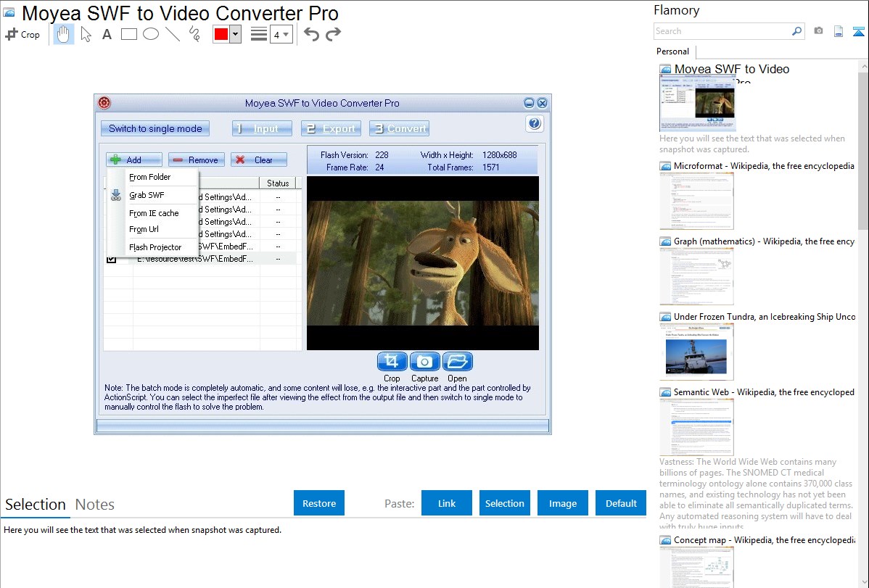Choose the text annotation tool
869x588 pixels.
pos(107,35)
